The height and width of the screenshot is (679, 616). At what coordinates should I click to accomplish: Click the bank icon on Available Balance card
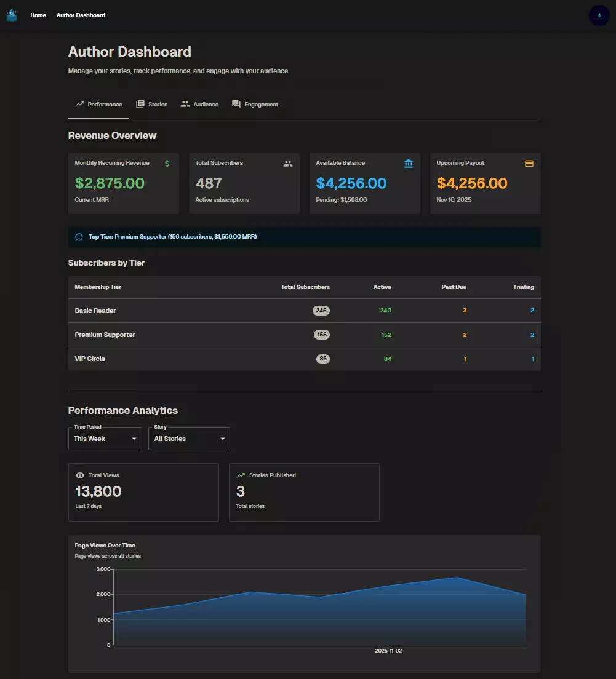tap(408, 163)
